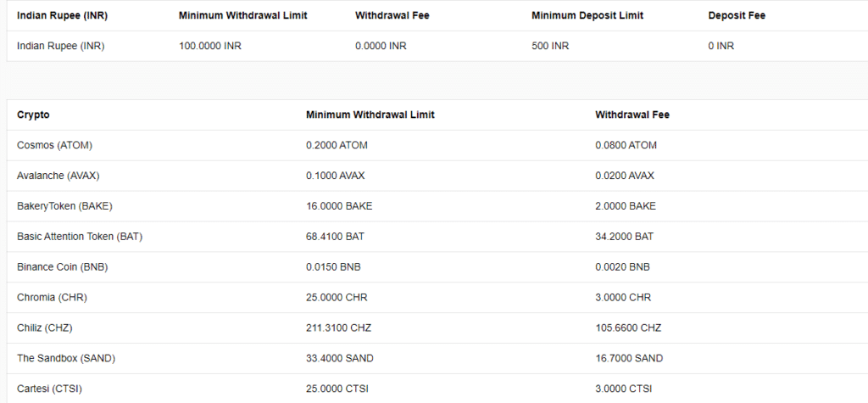
Task: Select the '68.4100 BAT' value
Action: point(336,237)
